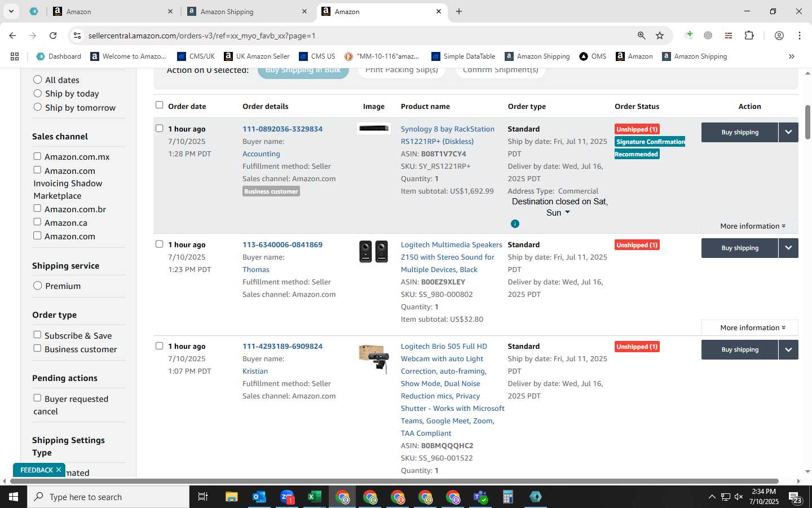Image resolution: width=812 pixels, height=508 pixels.
Task: Open the zoom magnifier icon in address bar
Action: [641, 36]
